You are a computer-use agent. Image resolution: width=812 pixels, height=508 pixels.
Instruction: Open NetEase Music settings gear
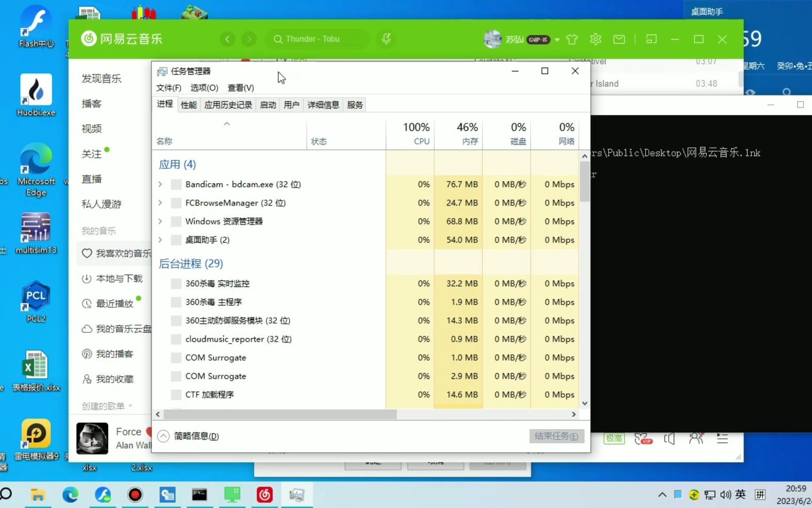click(x=595, y=39)
